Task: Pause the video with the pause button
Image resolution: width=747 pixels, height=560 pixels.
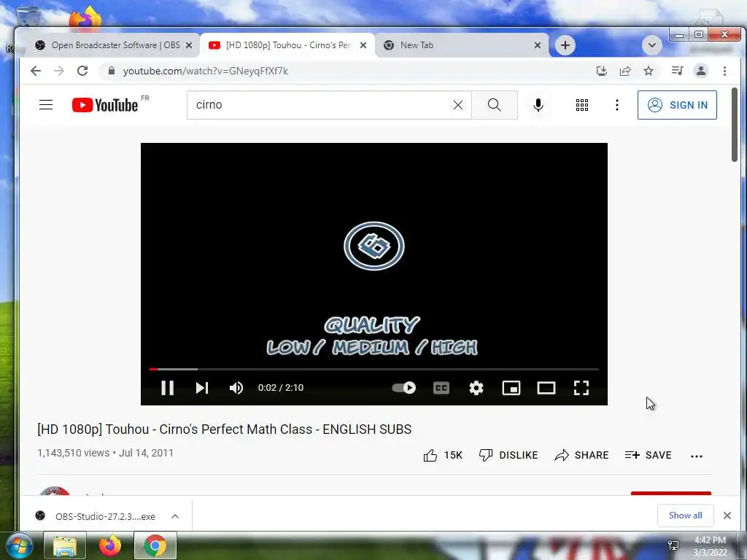Action: point(167,388)
